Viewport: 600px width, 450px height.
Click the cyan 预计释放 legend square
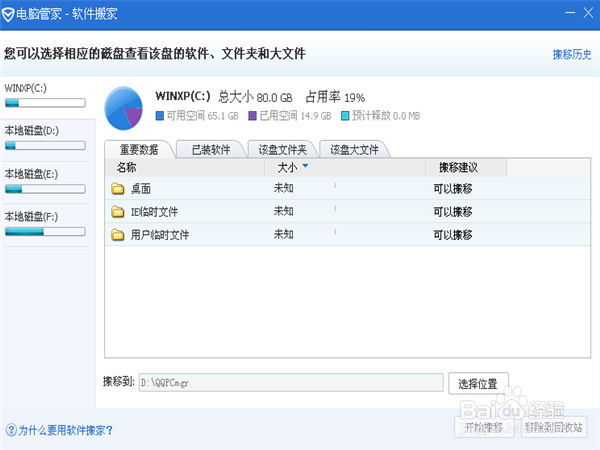pos(345,116)
